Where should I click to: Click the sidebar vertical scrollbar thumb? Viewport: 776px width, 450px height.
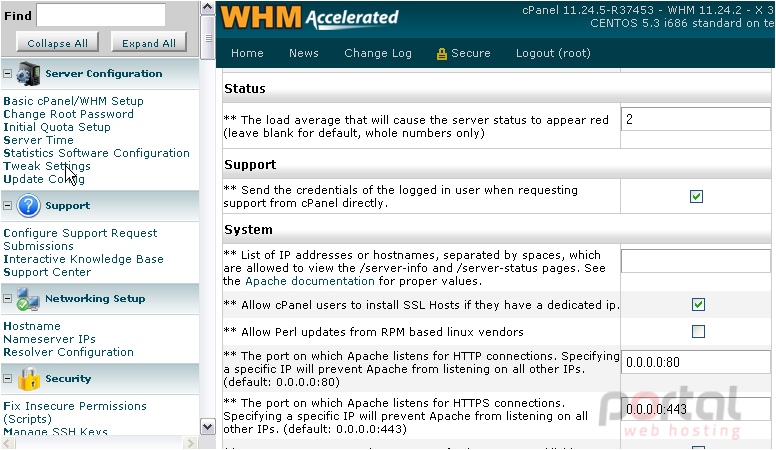(x=208, y=38)
